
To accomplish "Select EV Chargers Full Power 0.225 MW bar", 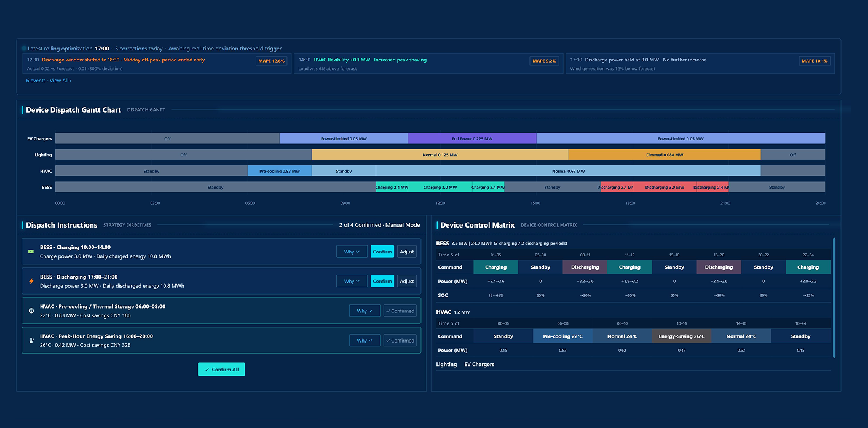I will click(x=472, y=139).
